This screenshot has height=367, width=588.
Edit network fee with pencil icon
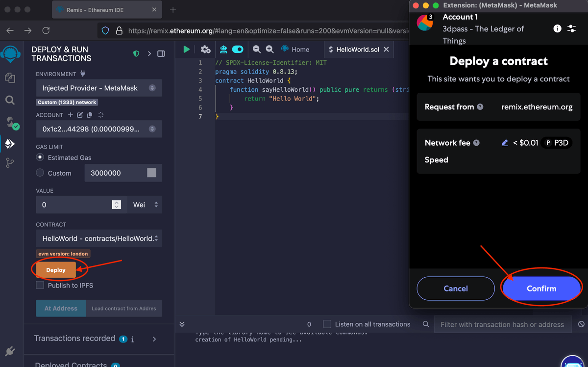[x=505, y=143]
